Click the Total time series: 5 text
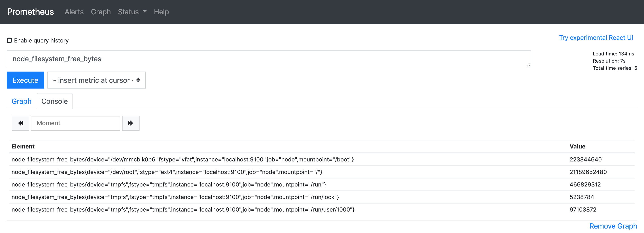Screen dimensions: 644x233 tap(615, 68)
